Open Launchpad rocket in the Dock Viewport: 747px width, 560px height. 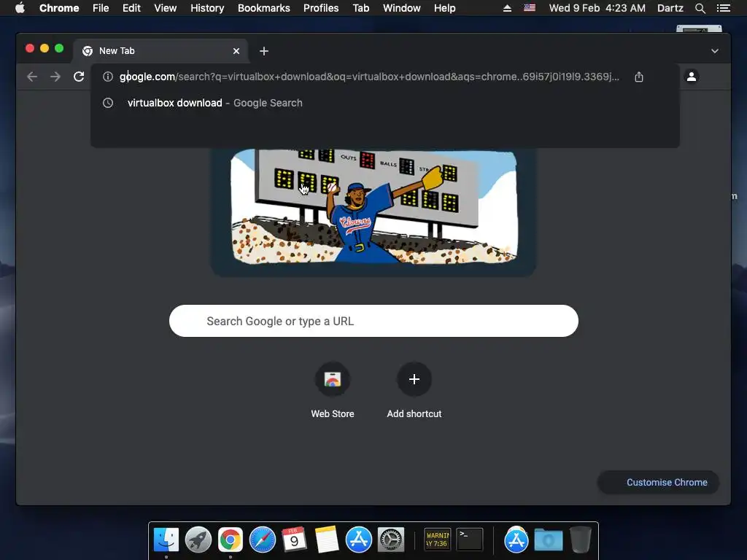[x=198, y=540]
